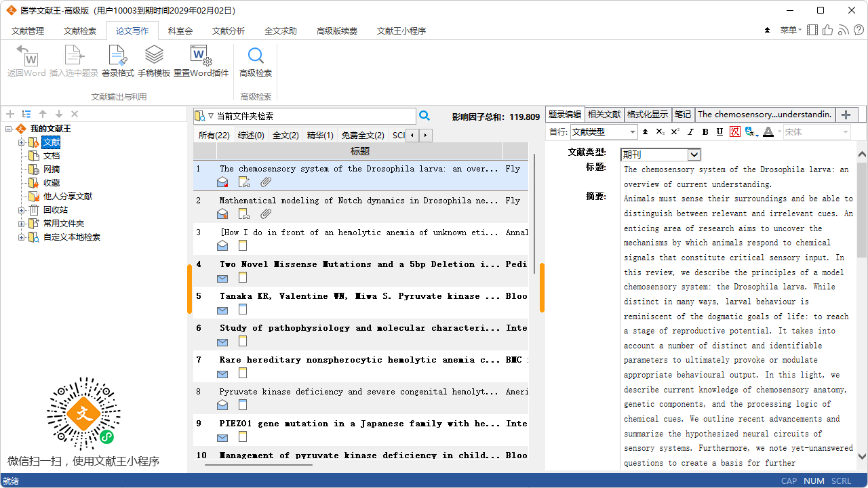Click the blue search magnifier beside search box

[x=425, y=116]
